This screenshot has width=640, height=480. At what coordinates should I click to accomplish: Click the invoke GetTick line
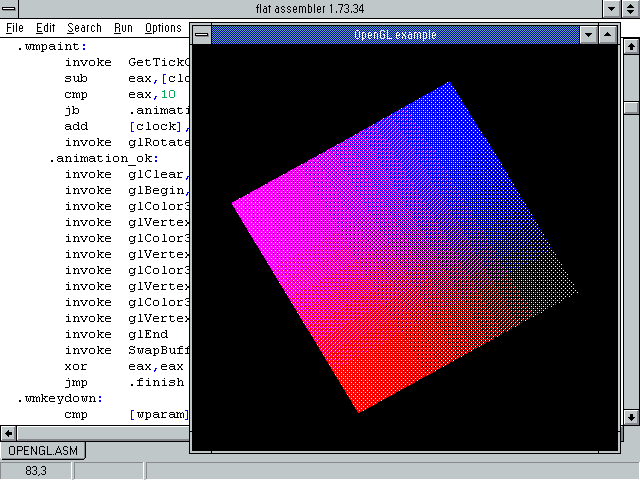pyautogui.click(x=127, y=62)
